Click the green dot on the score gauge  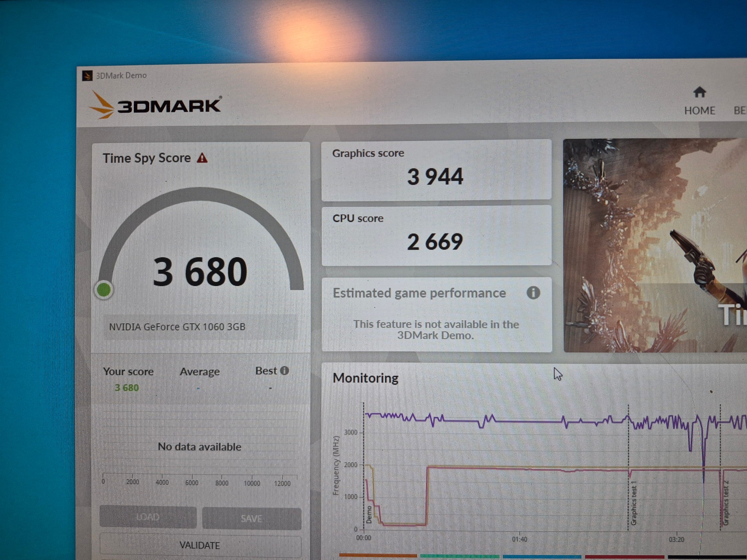[x=104, y=290]
